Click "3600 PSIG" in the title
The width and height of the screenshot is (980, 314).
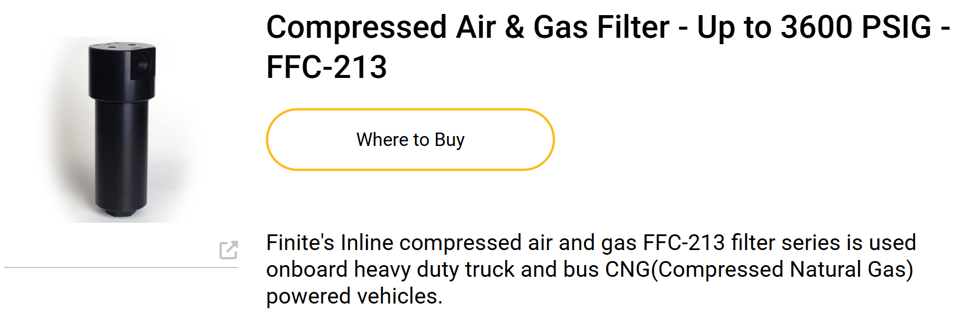856,27
